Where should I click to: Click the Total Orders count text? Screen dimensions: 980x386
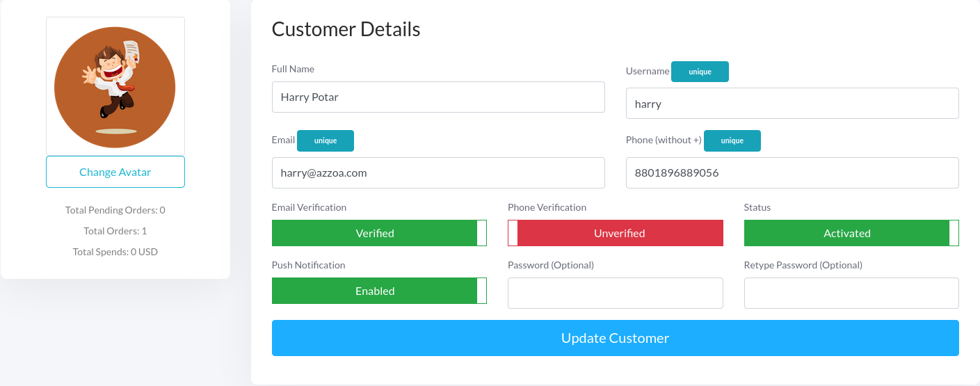click(x=115, y=231)
